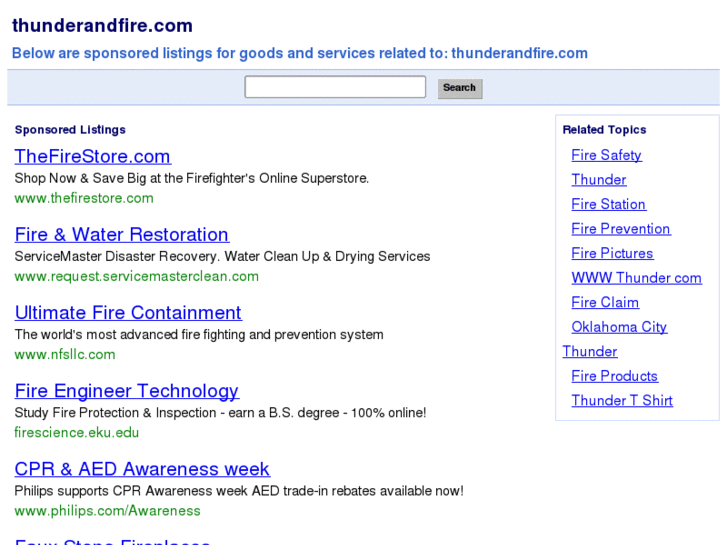Select WWW Thunder com related topic
Viewport: 727px width, 545px height.
(636, 278)
